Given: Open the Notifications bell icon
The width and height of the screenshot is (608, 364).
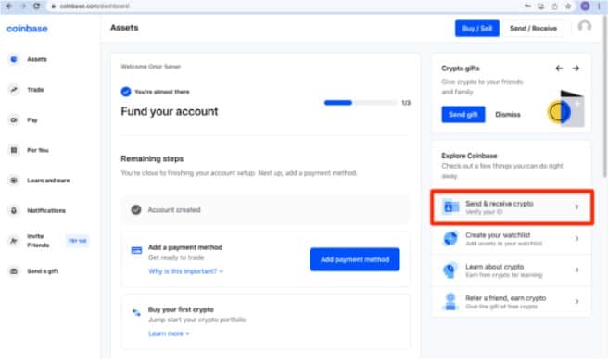Looking at the screenshot, I should coord(14,210).
